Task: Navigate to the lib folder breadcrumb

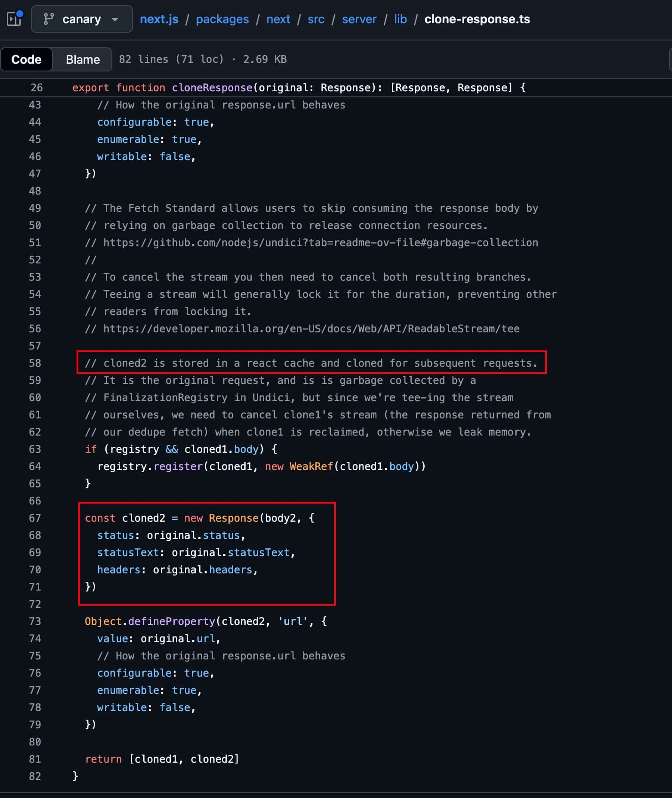Action: point(400,19)
